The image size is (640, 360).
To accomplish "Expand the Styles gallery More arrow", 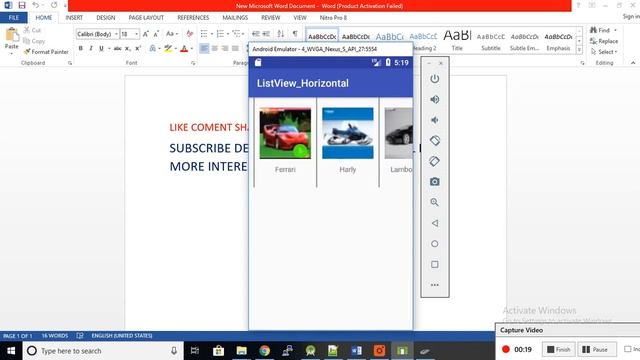I will (579, 50).
